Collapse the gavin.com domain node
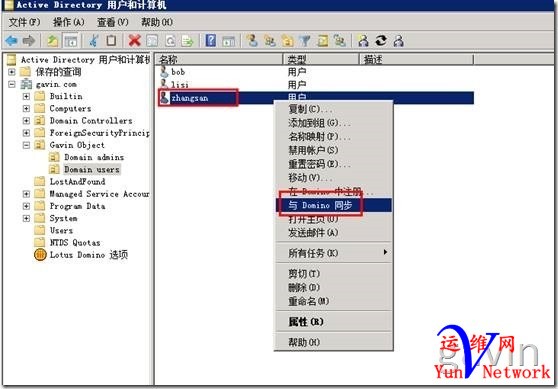The height and width of the screenshot is (389, 558). pos(12,84)
